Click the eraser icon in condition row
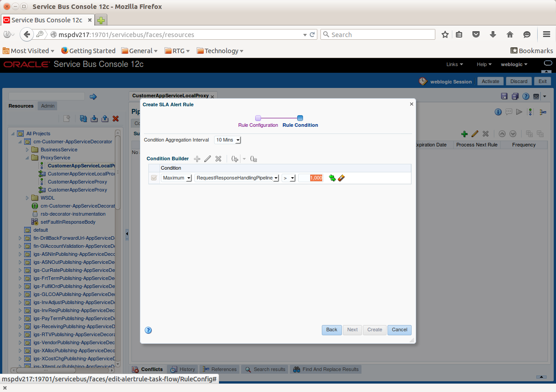 [341, 178]
